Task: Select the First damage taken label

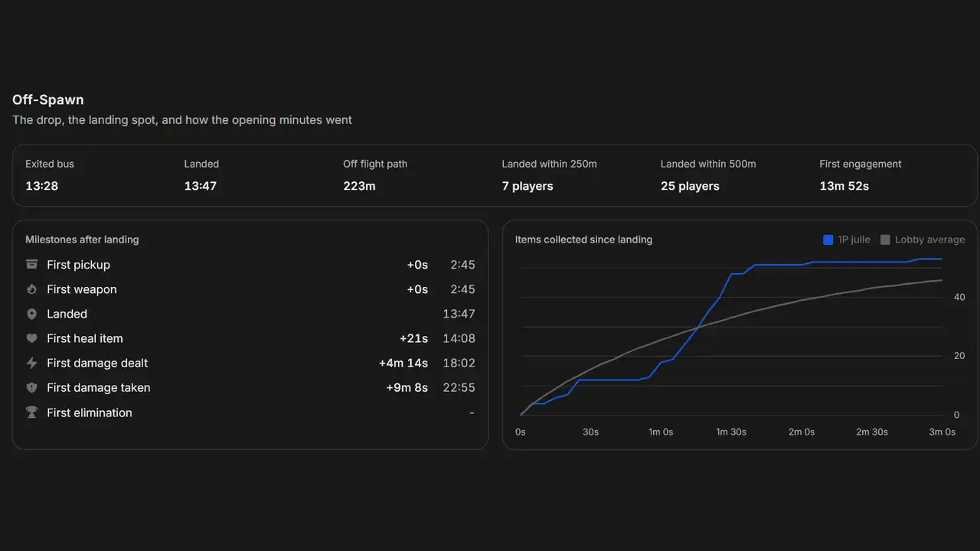Action: tap(99, 387)
